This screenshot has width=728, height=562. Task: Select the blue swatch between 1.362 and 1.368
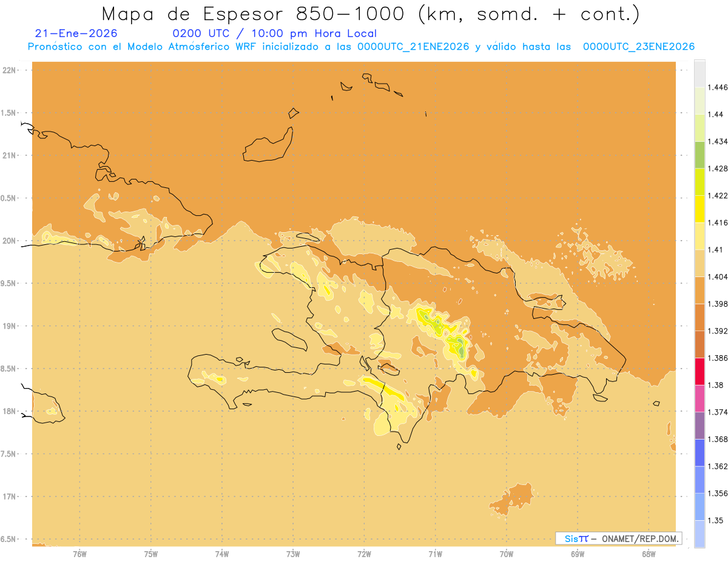(699, 453)
